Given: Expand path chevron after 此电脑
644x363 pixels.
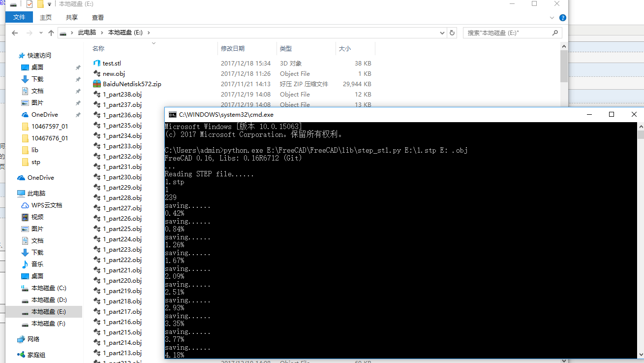Looking at the screenshot, I should [x=102, y=33].
